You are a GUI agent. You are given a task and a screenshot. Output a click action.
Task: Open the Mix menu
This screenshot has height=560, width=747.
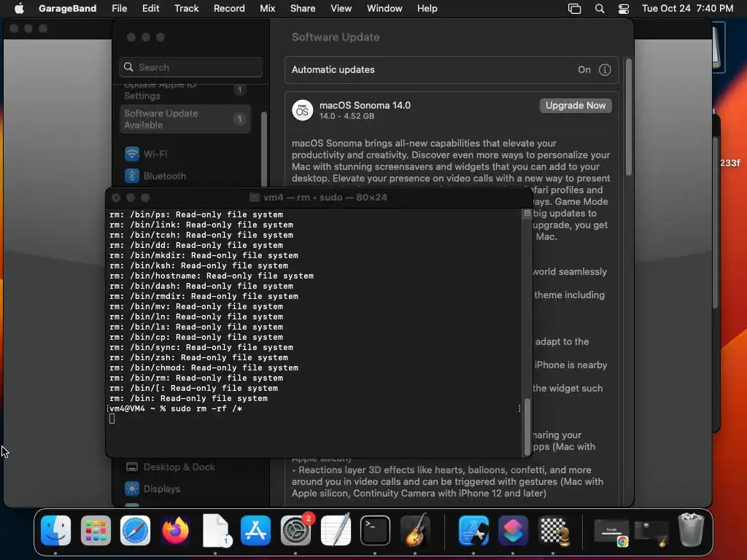267,8
